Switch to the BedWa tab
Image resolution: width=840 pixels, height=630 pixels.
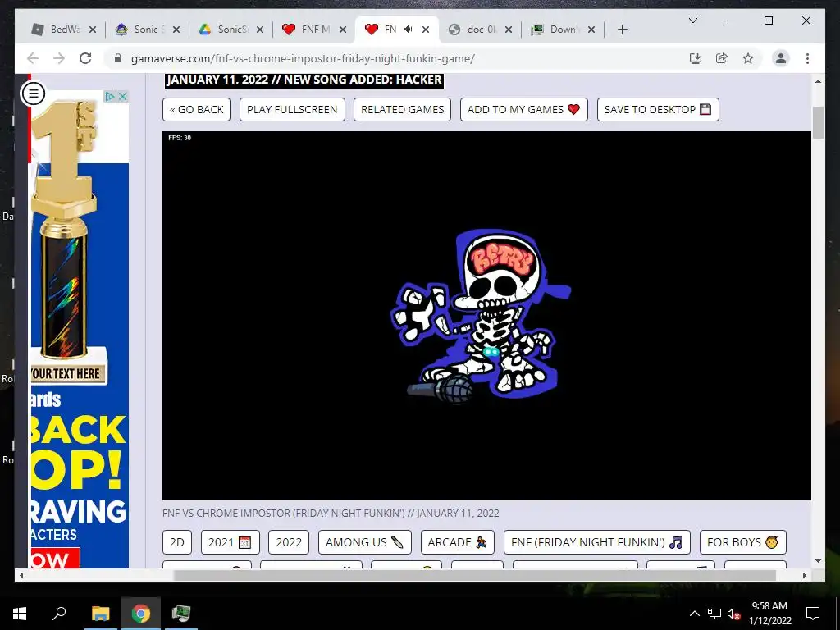click(x=64, y=30)
